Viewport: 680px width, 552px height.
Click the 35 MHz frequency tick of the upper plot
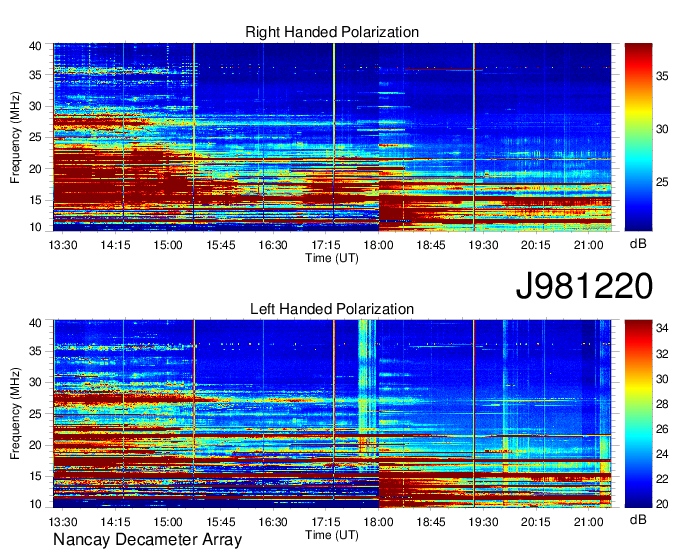pos(36,75)
